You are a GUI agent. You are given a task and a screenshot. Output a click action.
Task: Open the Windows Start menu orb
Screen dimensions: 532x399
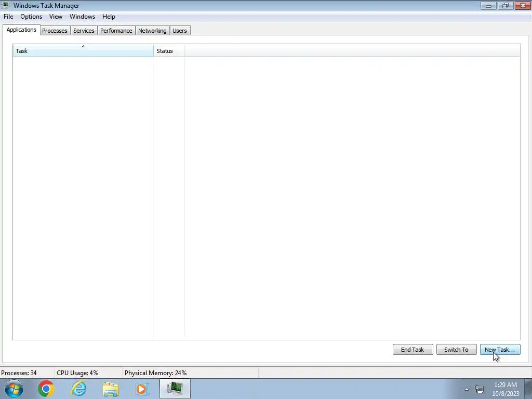[14, 389]
